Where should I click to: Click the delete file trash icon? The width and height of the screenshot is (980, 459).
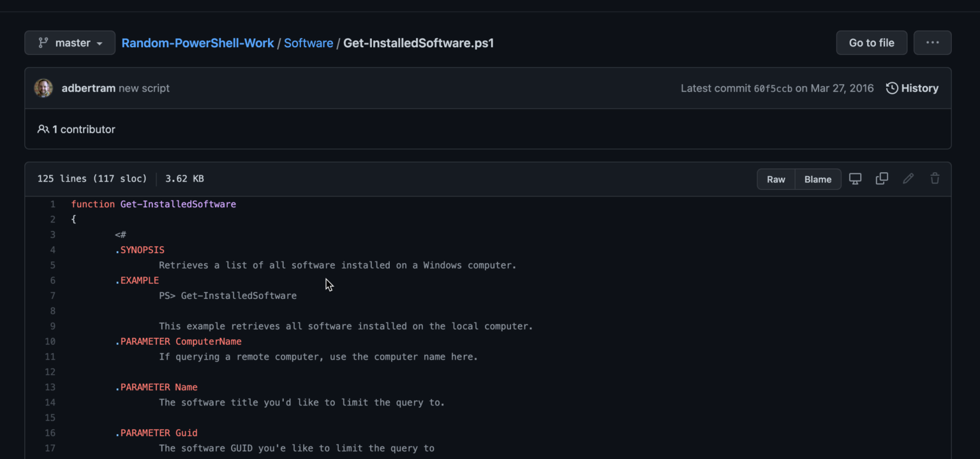point(935,179)
